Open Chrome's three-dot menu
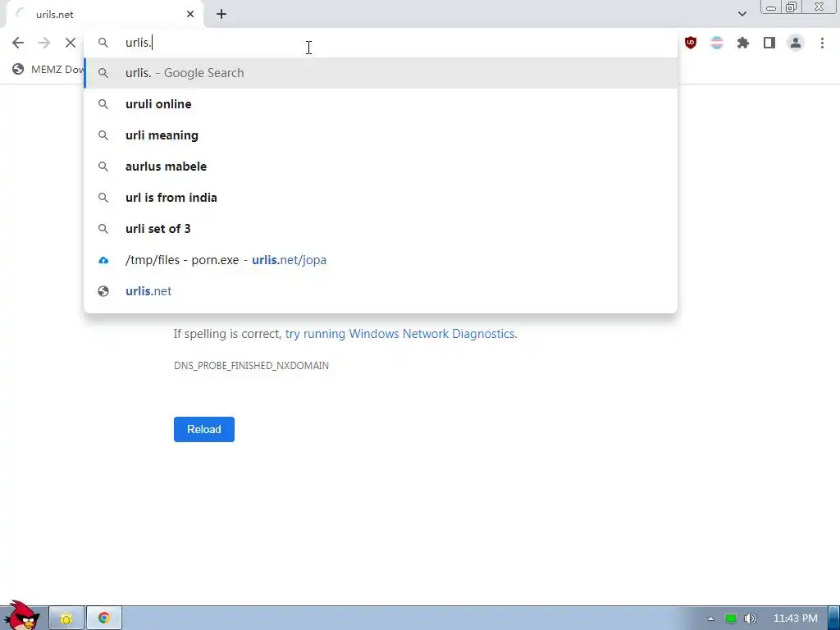This screenshot has height=630, width=840. pyautogui.click(x=822, y=43)
